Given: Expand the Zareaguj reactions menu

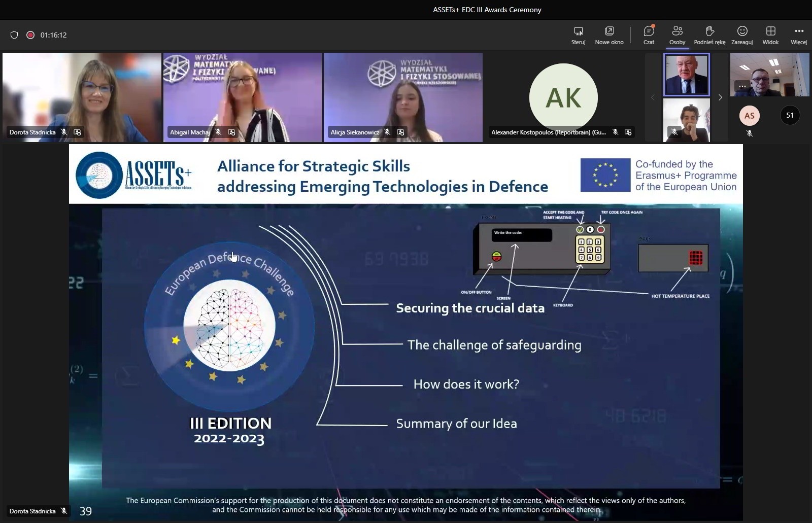Looking at the screenshot, I should click(742, 34).
